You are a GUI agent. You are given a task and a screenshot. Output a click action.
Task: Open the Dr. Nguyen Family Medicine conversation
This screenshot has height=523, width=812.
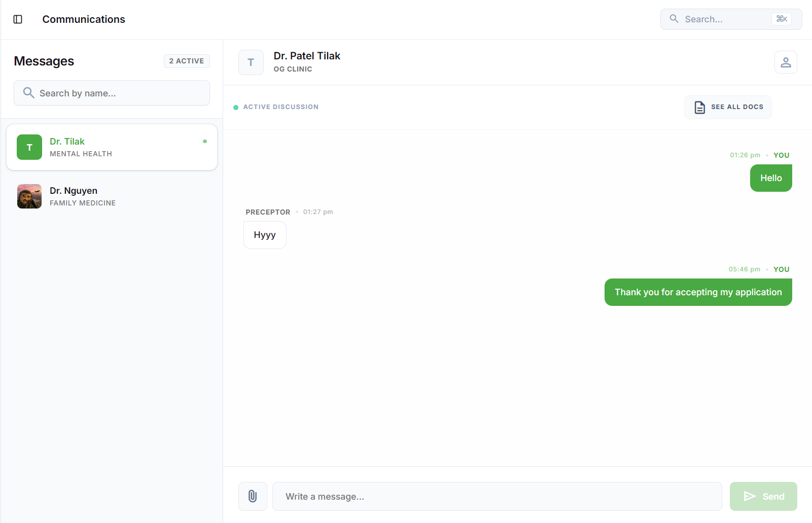coord(112,196)
